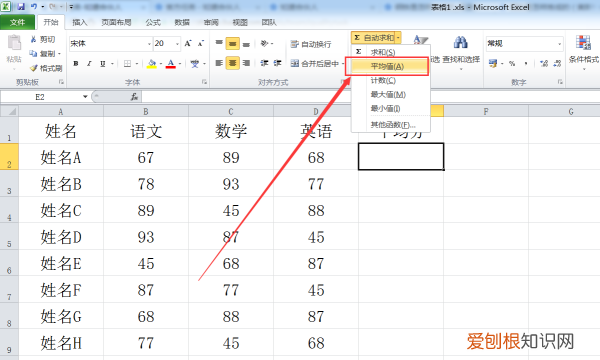Toggle top vertical alignment
Viewport: 600px width, 360px height.
(219, 44)
